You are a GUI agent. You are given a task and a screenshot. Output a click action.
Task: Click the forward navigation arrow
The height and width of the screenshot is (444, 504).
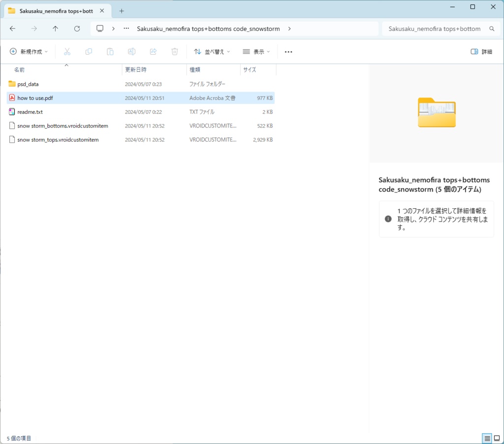pos(34,29)
